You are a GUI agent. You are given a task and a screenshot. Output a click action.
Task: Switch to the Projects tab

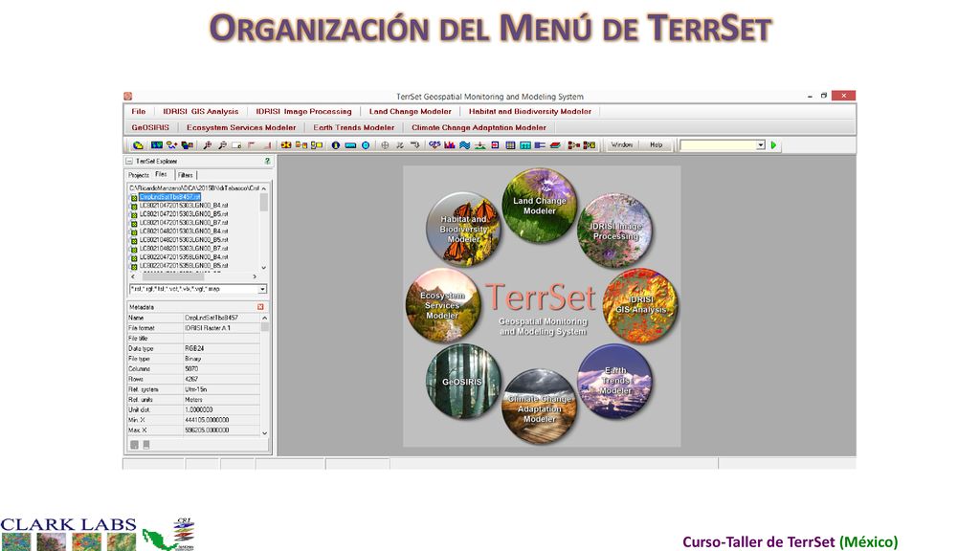pos(139,176)
